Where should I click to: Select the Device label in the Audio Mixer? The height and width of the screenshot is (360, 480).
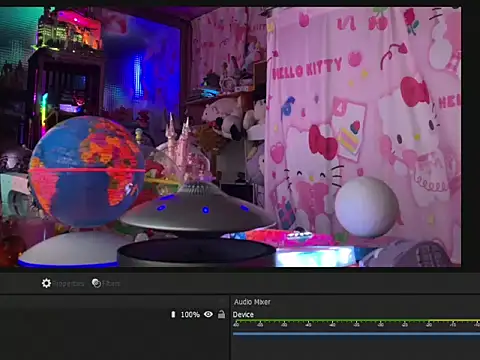click(243, 315)
